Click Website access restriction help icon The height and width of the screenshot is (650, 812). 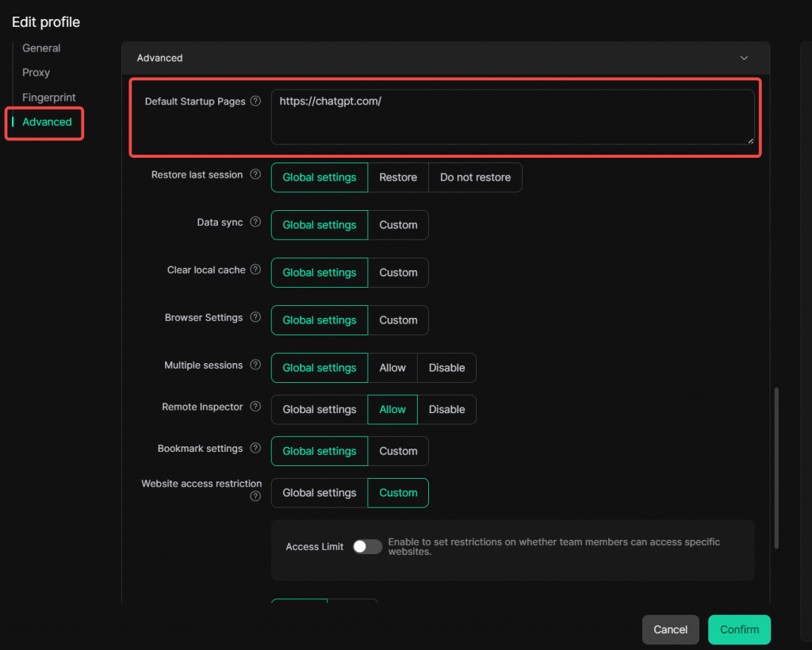click(x=255, y=496)
